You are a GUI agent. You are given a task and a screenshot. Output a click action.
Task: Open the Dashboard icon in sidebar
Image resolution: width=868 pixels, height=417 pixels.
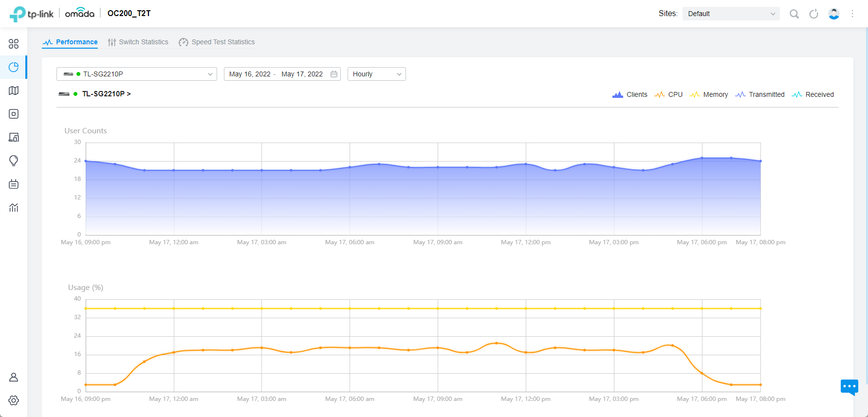(14, 44)
